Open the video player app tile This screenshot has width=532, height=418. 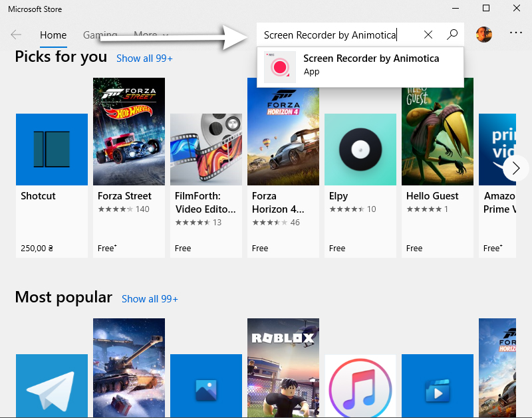point(438,386)
